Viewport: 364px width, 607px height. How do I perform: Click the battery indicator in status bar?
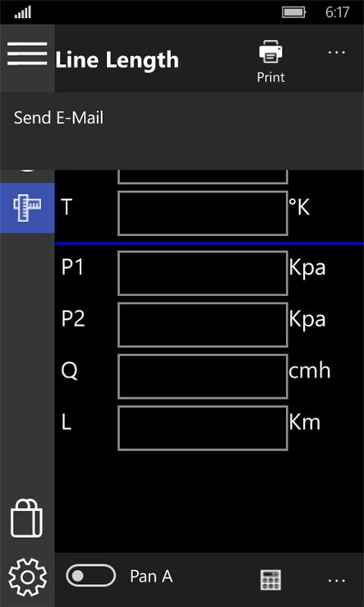pyautogui.click(x=294, y=12)
